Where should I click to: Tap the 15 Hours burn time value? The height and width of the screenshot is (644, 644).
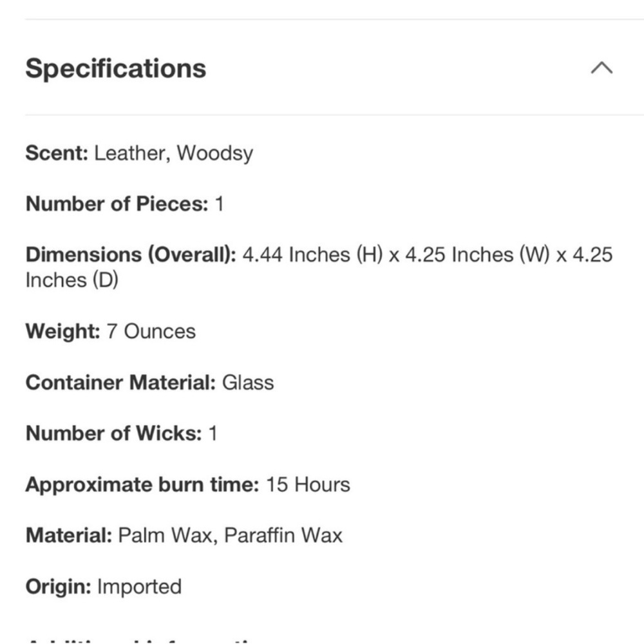[x=308, y=484]
